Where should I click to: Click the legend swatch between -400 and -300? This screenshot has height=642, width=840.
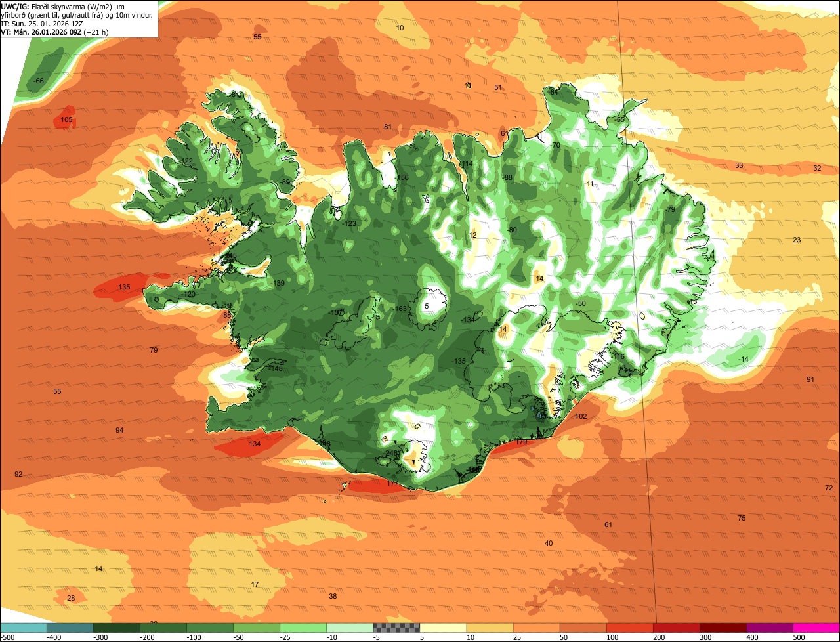(x=70, y=628)
